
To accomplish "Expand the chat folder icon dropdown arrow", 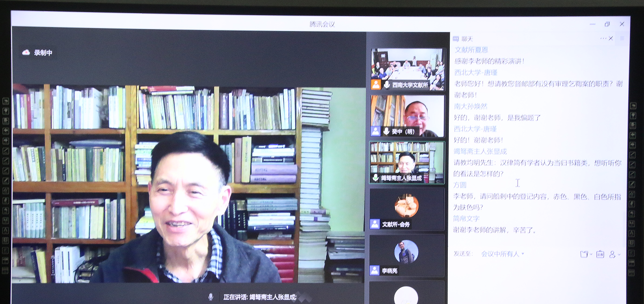I will [591, 254].
